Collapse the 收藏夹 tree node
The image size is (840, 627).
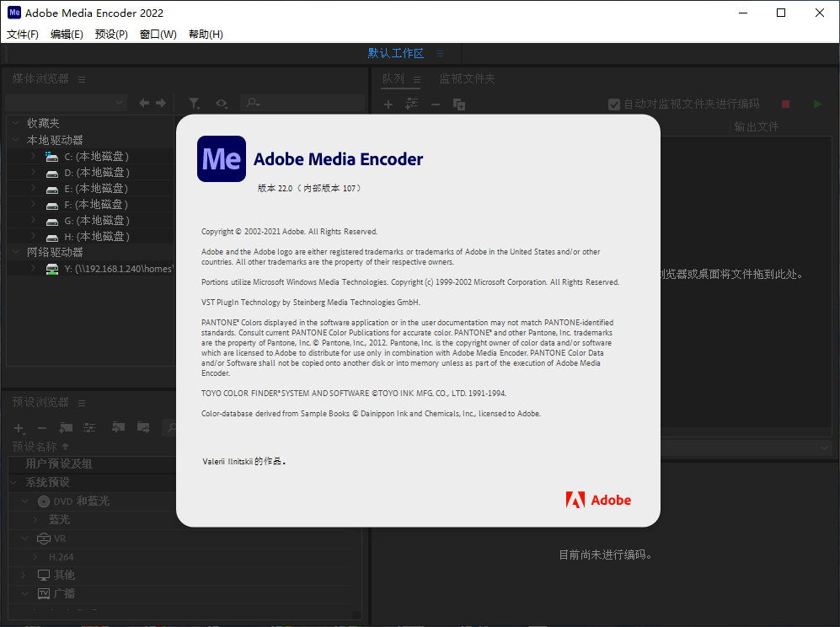click(15, 123)
